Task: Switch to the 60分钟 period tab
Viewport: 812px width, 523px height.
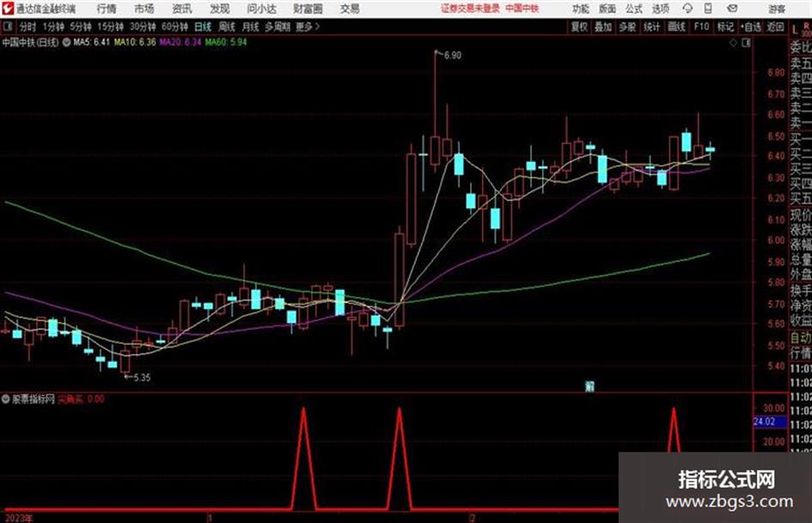Action: pos(174,27)
